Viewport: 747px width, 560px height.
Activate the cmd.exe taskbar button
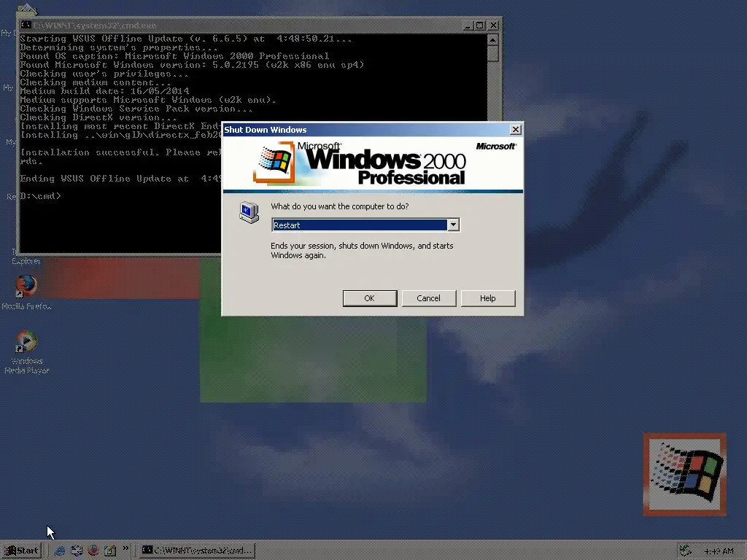pyautogui.click(x=197, y=551)
